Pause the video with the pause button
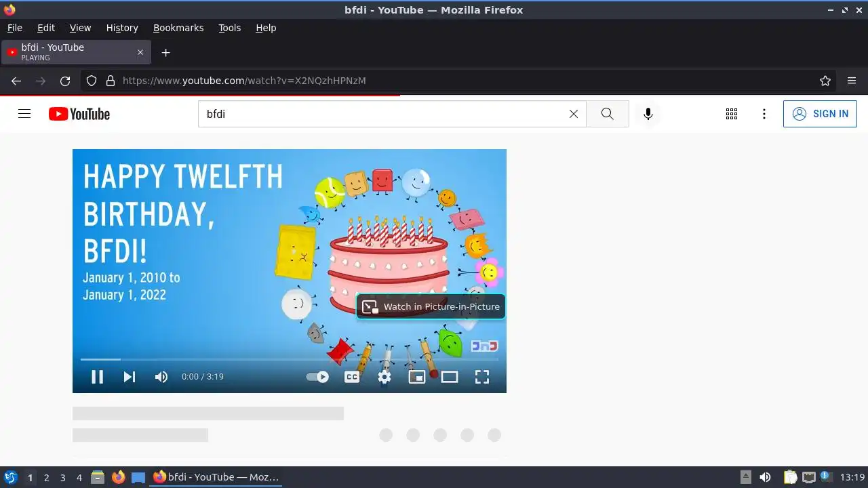This screenshot has width=868, height=488. (97, 377)
